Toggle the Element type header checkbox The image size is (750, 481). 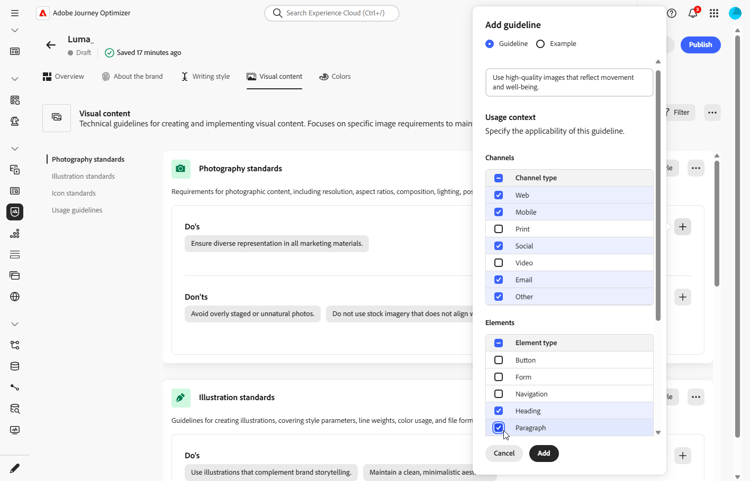click(x=499, y=343)
